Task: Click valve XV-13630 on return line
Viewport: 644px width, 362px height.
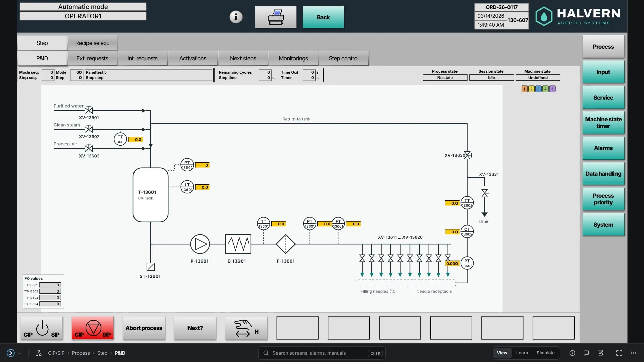Action: point(468,155)
